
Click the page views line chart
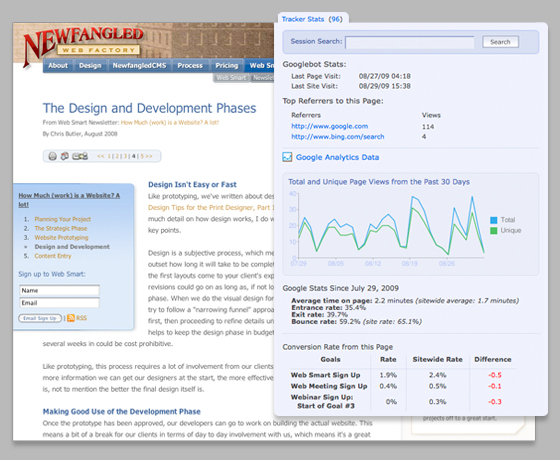pyautogui.click(x=391, y=226)
